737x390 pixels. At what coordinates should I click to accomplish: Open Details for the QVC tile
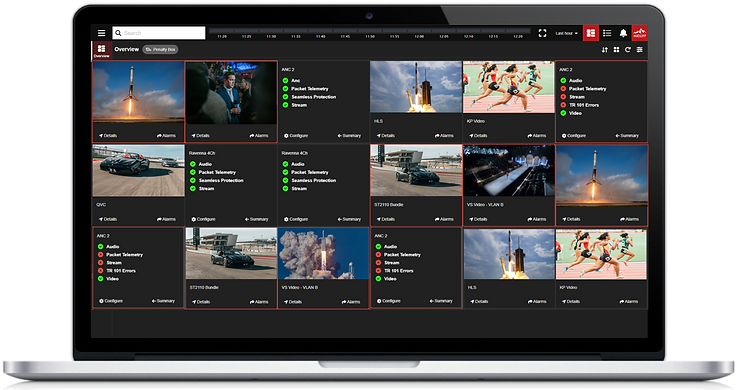pos(108,219)
